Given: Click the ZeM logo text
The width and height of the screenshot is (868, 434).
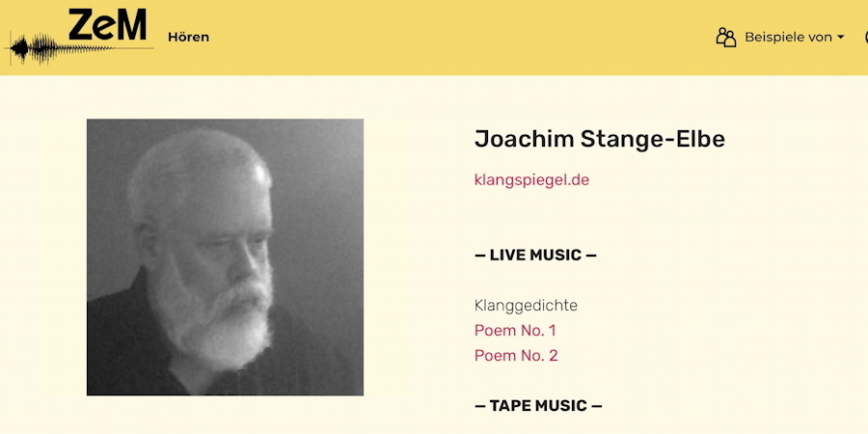Looking at the screenshot, I should tap(108, 25).
